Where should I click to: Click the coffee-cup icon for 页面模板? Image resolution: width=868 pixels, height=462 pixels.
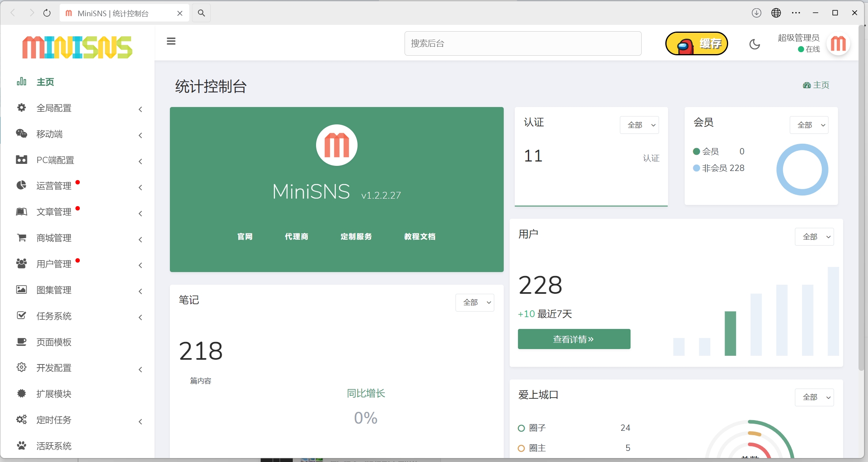pos(21,342)
